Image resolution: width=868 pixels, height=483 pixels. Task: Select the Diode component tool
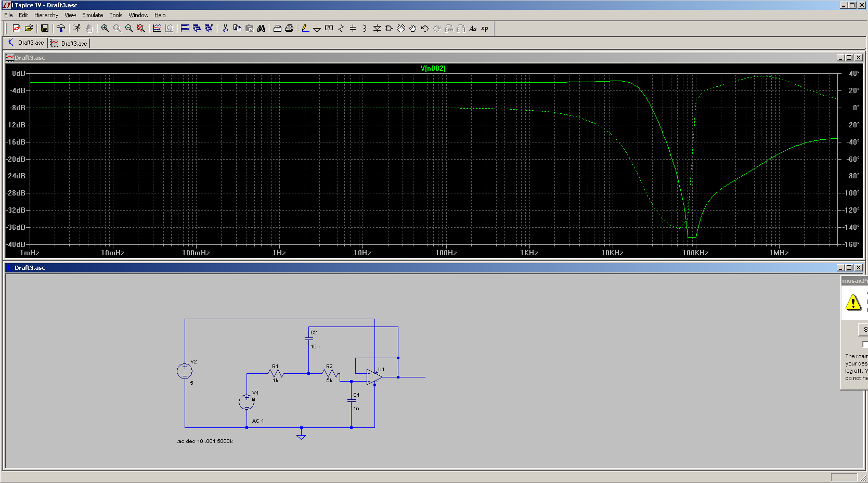(377, 29)
